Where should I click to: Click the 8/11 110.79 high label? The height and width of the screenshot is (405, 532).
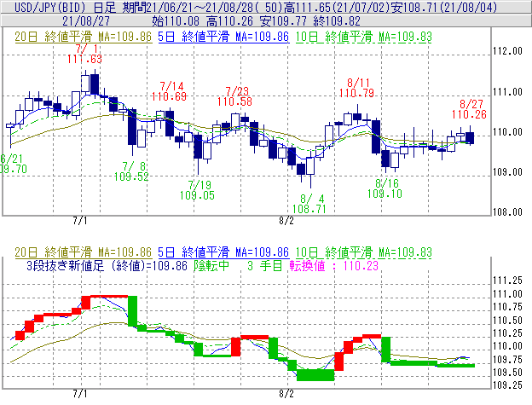click(x=356, y=88)
